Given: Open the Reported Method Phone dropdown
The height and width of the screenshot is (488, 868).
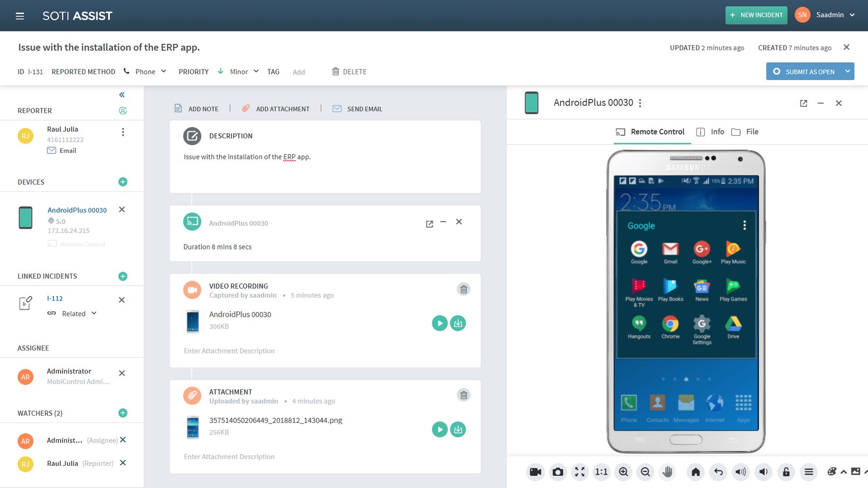Looking at the screenshot, I should coord(164,71).
